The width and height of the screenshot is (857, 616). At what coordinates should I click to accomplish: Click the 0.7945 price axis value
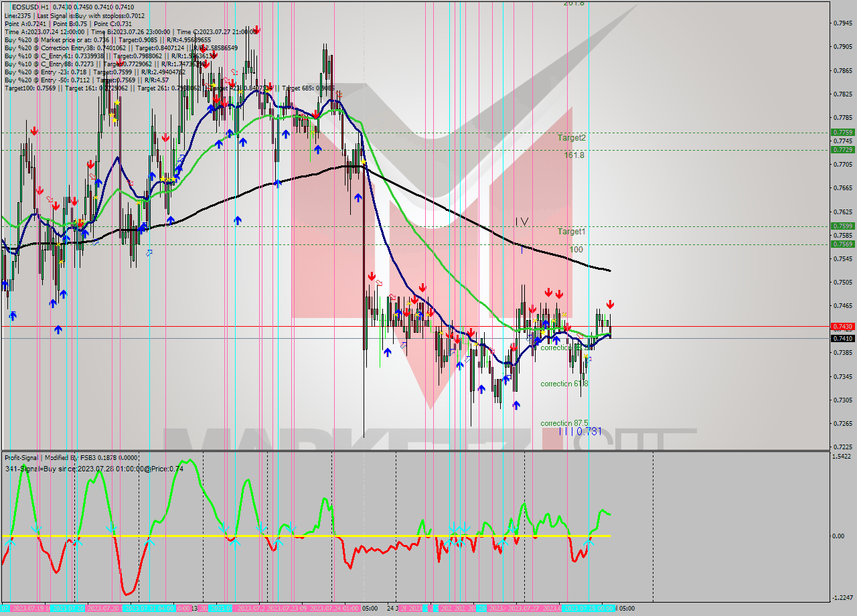click(842, 23)
